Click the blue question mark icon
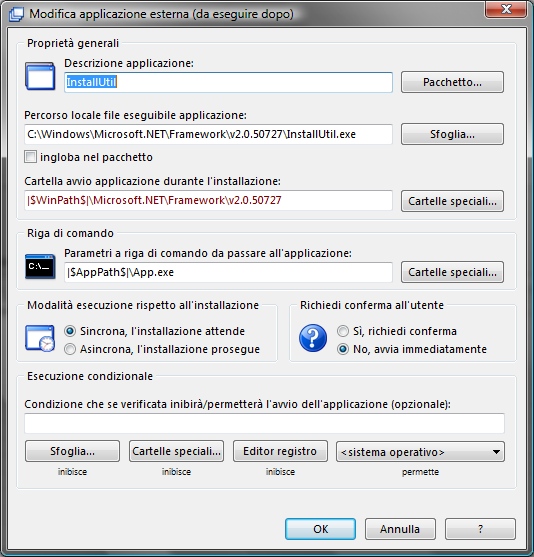The width and height of the screenshot is (534, 557). (313, 338)
